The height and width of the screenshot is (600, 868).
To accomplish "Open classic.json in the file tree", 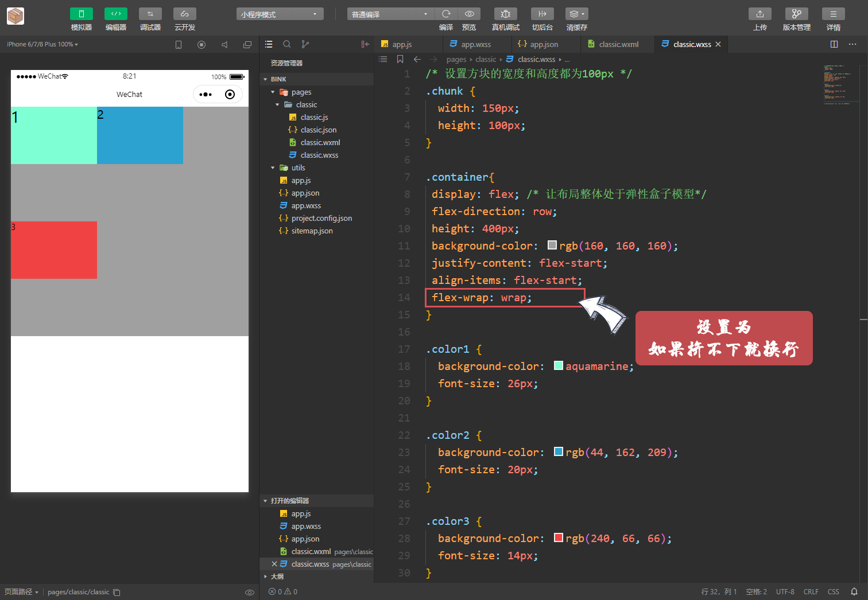I will 319,130.
